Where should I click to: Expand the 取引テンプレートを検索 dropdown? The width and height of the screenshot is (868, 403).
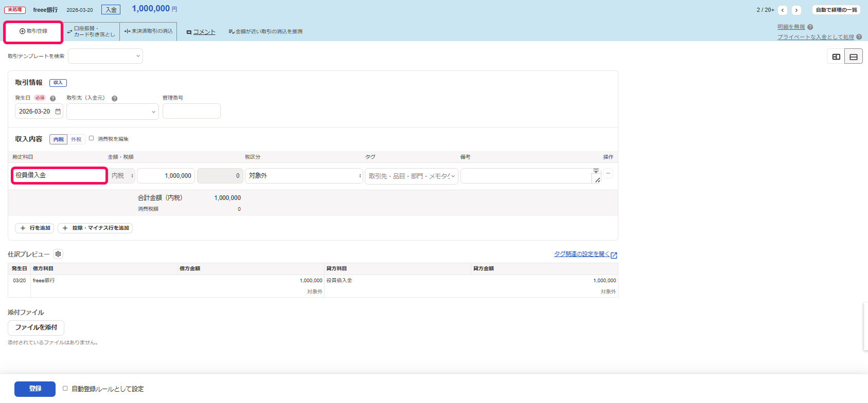coord(105,56)
